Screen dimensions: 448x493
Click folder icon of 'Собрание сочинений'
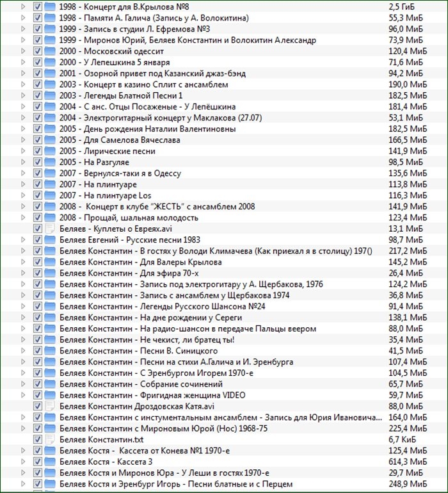(50, 384)
